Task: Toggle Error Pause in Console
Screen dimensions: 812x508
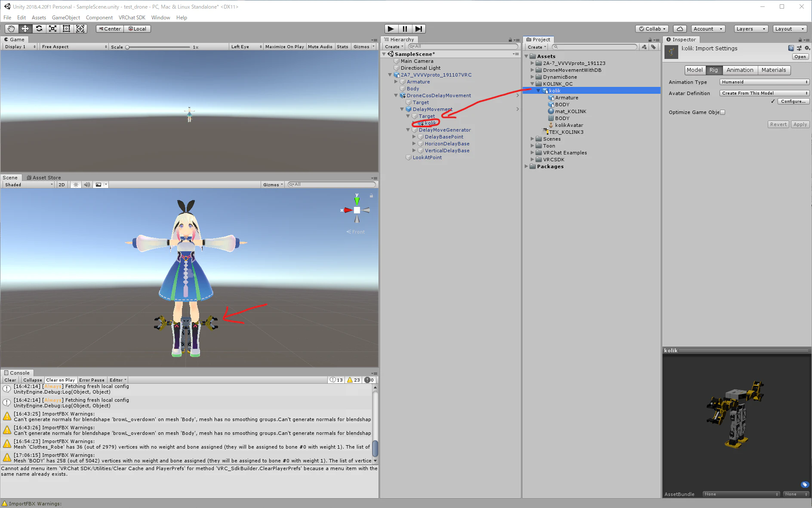Action: coord(92,380)
